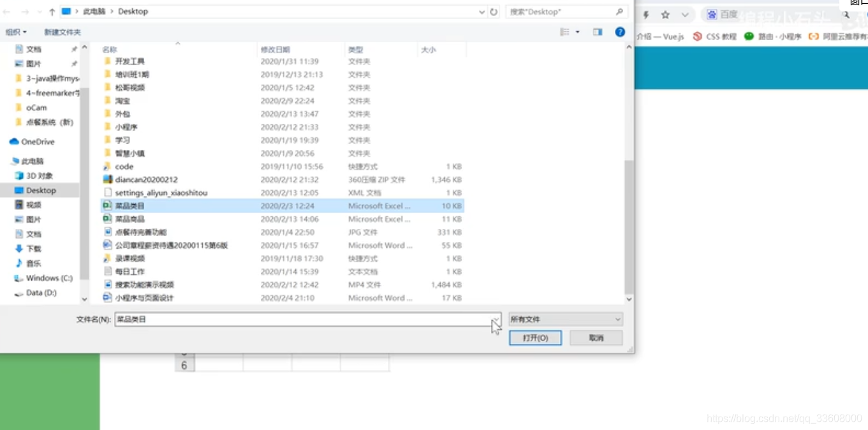
Task: Select the 小程序 folder
Action: [126, 127]
